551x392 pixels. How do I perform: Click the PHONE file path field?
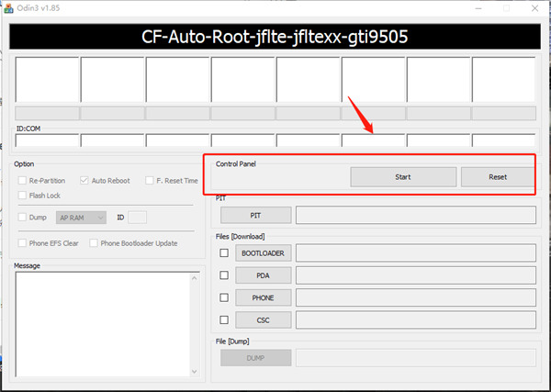[x=416, y=297]
